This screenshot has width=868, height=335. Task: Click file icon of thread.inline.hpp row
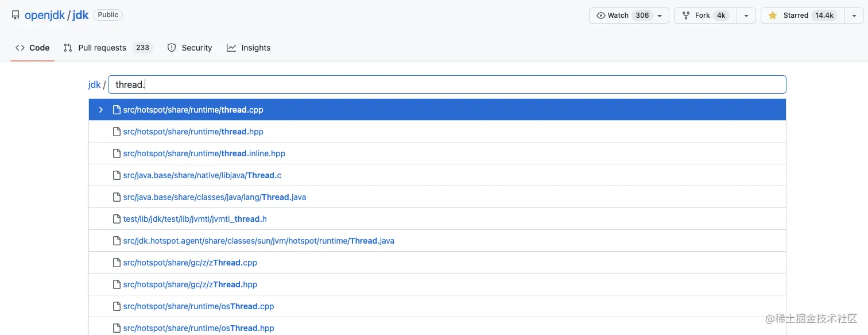point(117,153)
